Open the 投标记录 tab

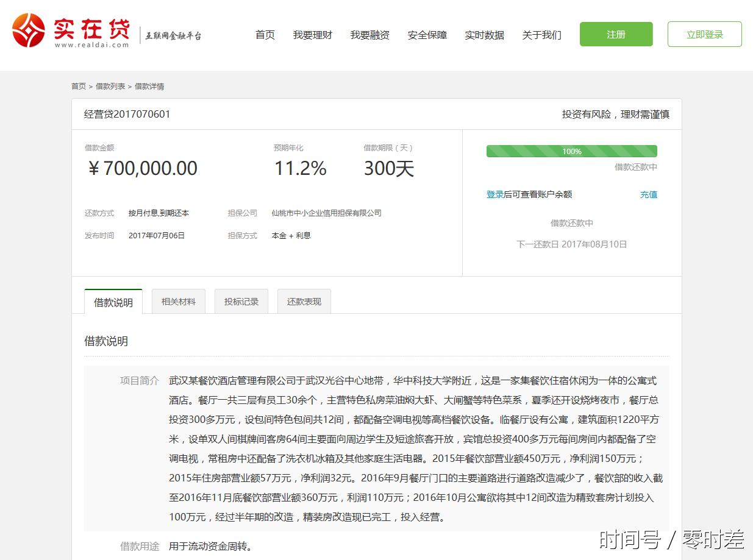241,302
